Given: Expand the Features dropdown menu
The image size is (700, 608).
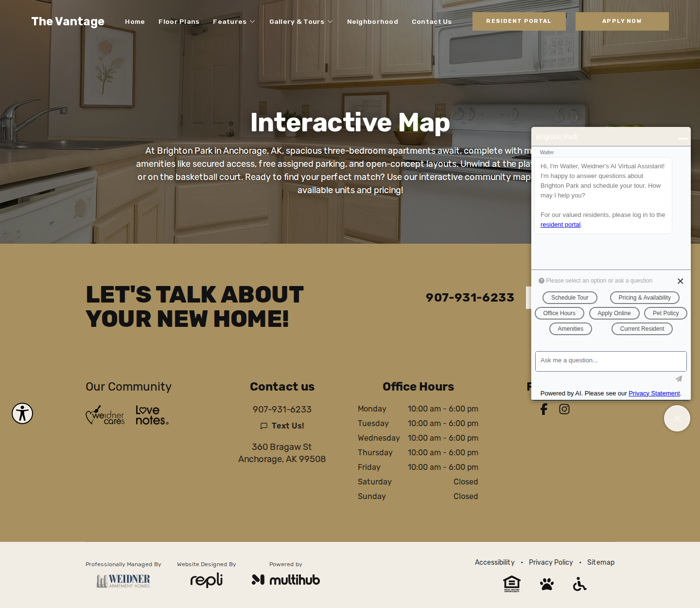Looking at the screenshot, I should coord(234,22).
